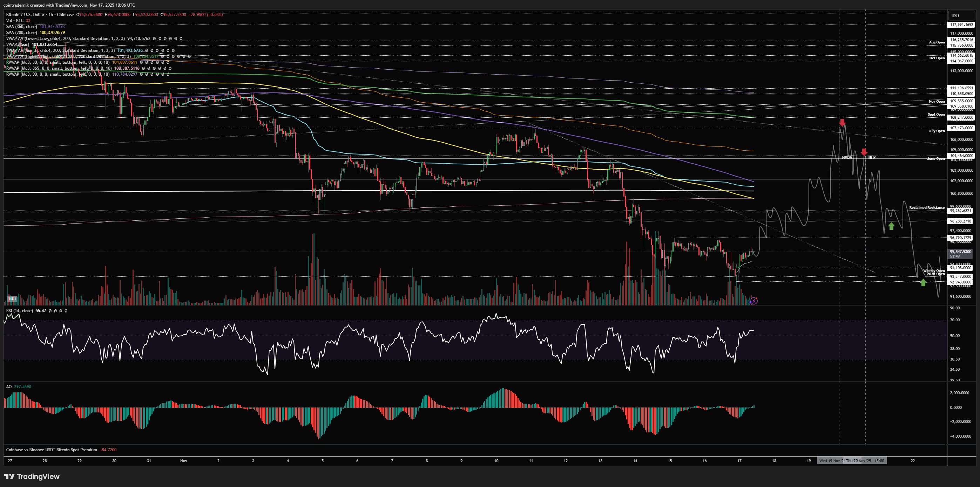This screenshot has width=980, height=487.
Task: Click the red down arrow beside NFP label
Action: [x=864, y=152]
